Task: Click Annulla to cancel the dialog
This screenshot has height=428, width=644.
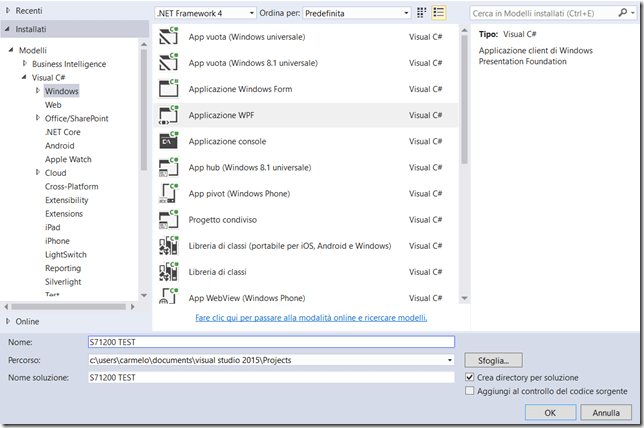Action: (606, 412)
